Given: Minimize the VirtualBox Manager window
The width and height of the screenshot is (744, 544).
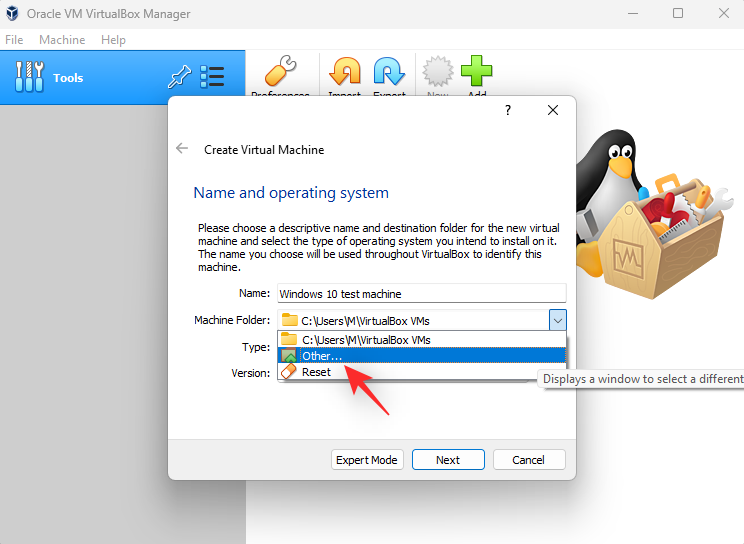Looking at the screenshot, I should pyautogui.click(x=633, y=13).
